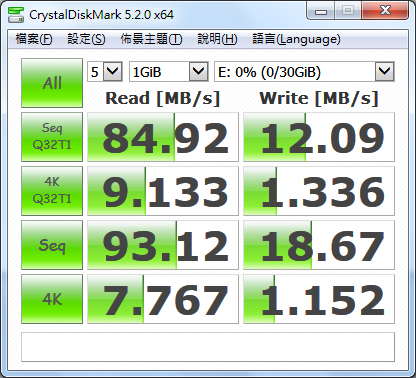Click the Read [MB/s] column header
This screenshot has width=416, height=378.
[163, 98]
